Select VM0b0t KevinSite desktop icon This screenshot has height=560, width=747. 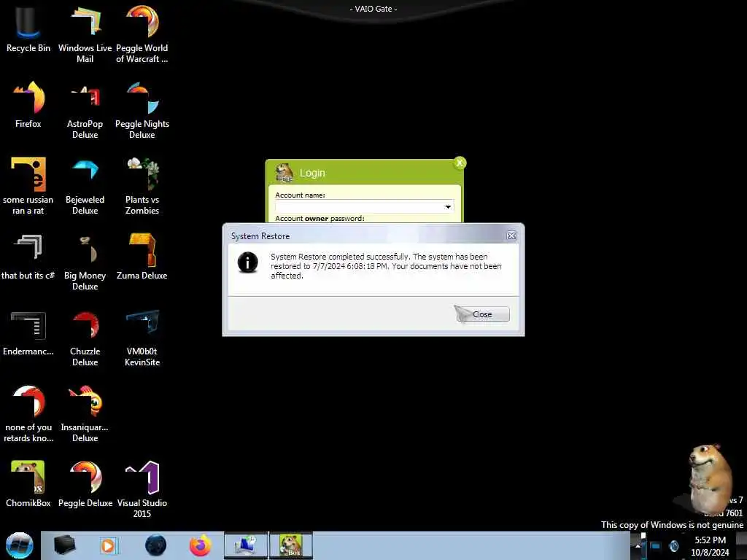(142, 337)
